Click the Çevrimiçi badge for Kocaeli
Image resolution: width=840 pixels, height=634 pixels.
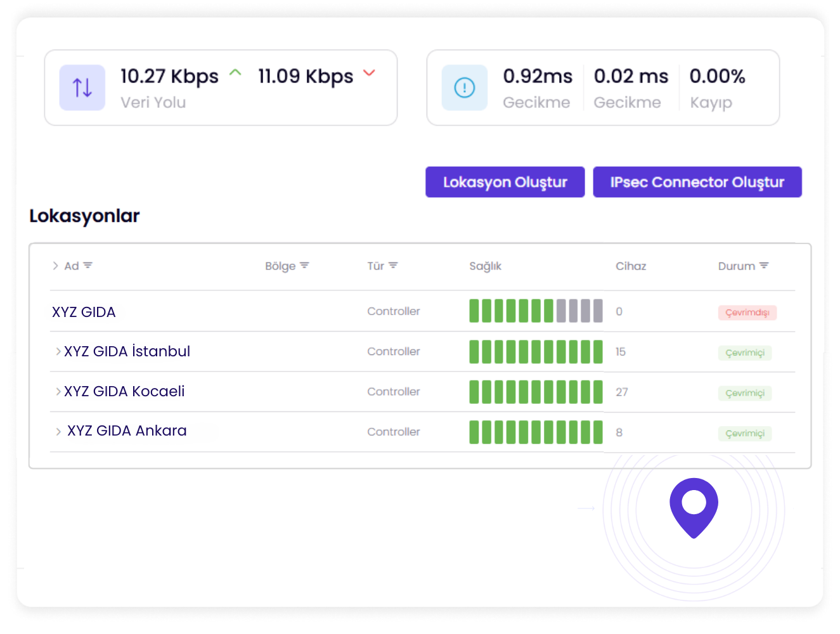745,393
